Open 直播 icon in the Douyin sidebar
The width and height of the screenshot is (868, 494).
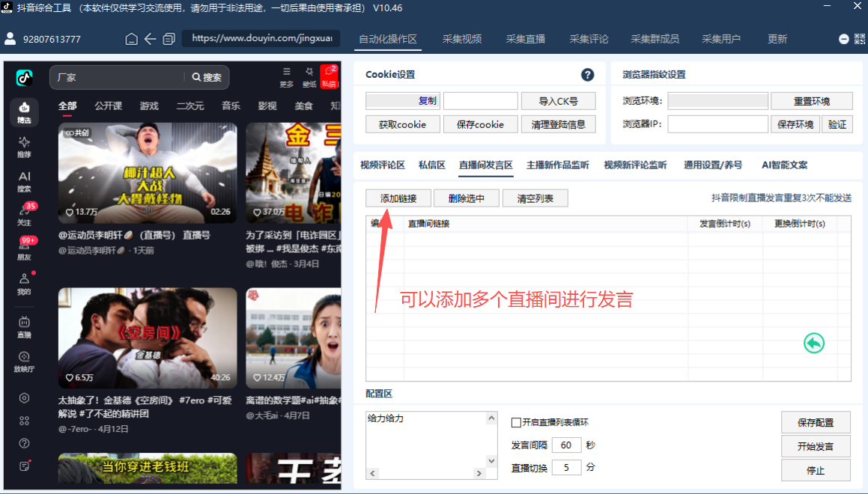pos(24,327)
